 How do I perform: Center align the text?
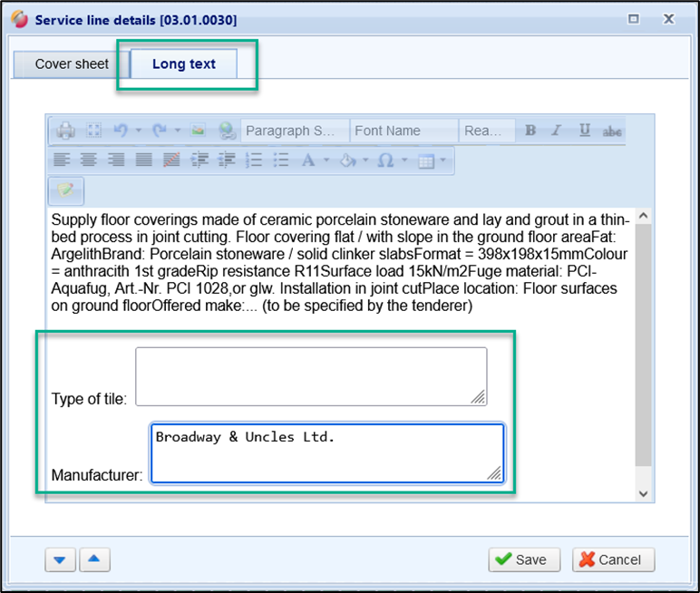click(89, 160)
